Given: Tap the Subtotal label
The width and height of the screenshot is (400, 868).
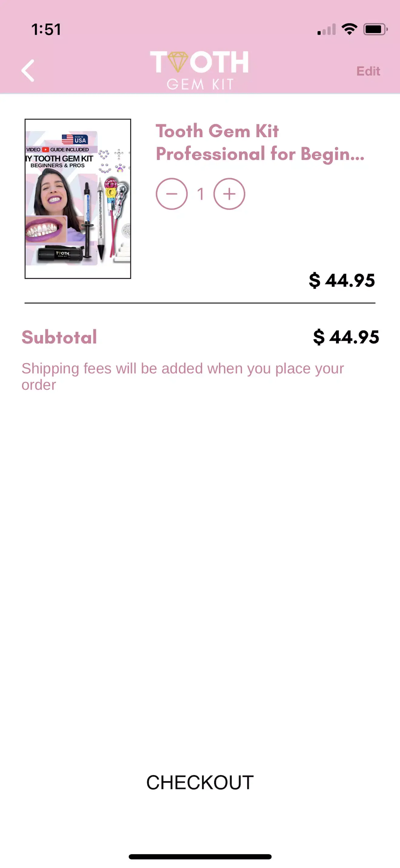Looking at the screenshot, I should click(59, 337).
